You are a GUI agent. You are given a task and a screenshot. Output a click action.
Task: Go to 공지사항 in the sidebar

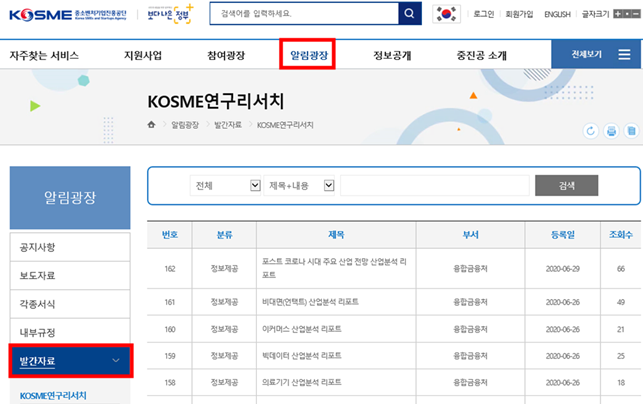(40, 245)
